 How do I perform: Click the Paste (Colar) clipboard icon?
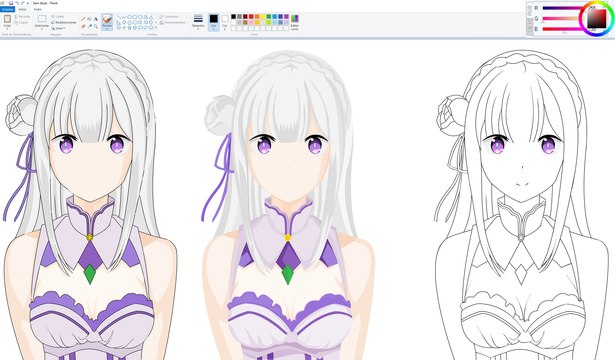[7, 19]
